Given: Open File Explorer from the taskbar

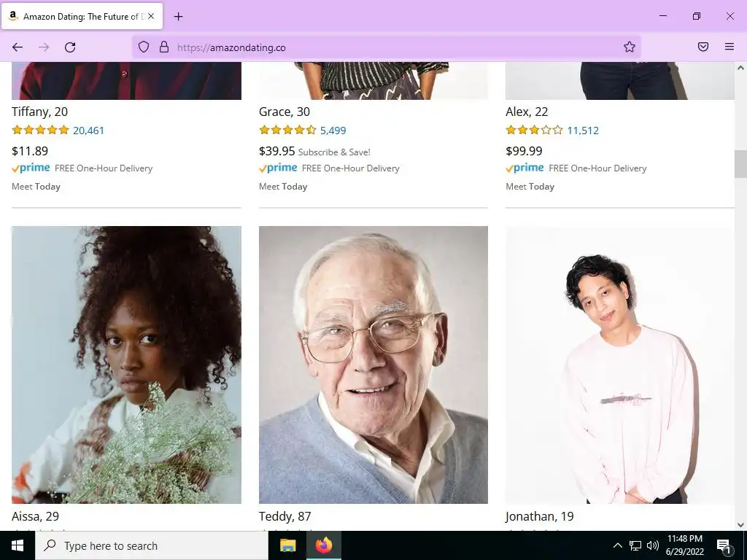Looking at the screenshot, I should click(x=287, y=545).
